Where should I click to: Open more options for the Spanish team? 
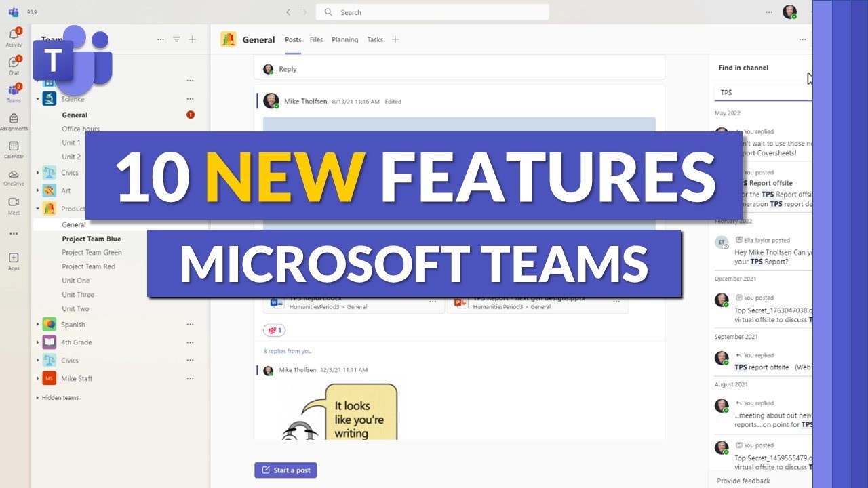pos(191,325)
